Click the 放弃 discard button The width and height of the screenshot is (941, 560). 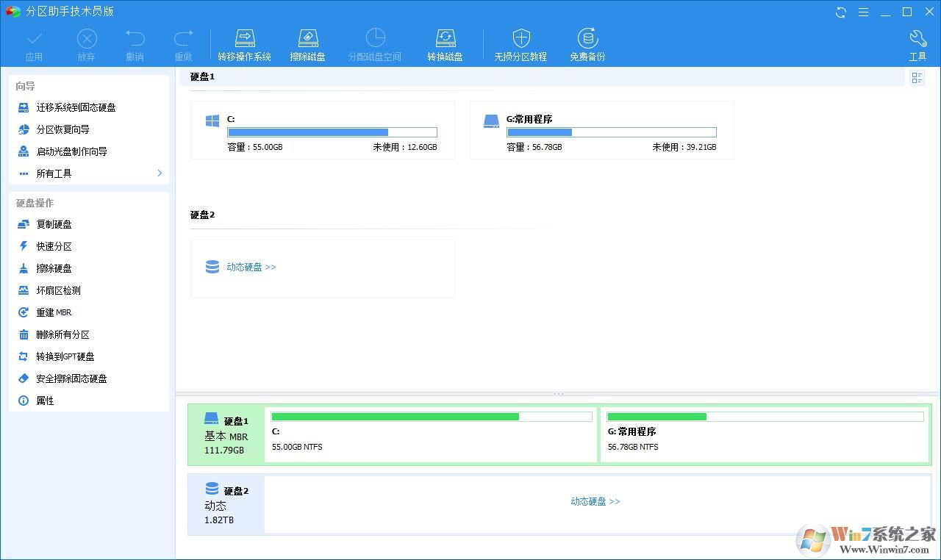coord(86,43)
